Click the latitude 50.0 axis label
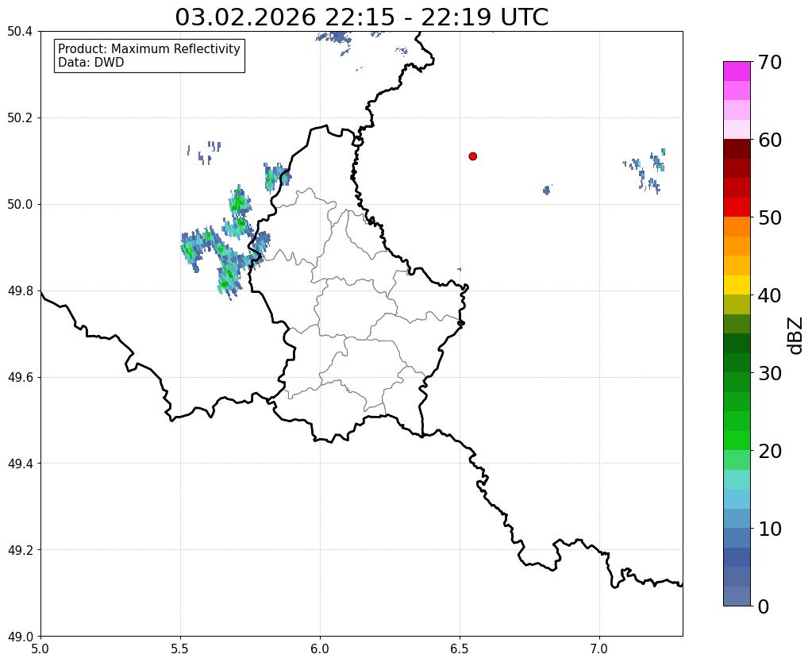Viewport: 812px width, 662px height. tap(20, 205)
